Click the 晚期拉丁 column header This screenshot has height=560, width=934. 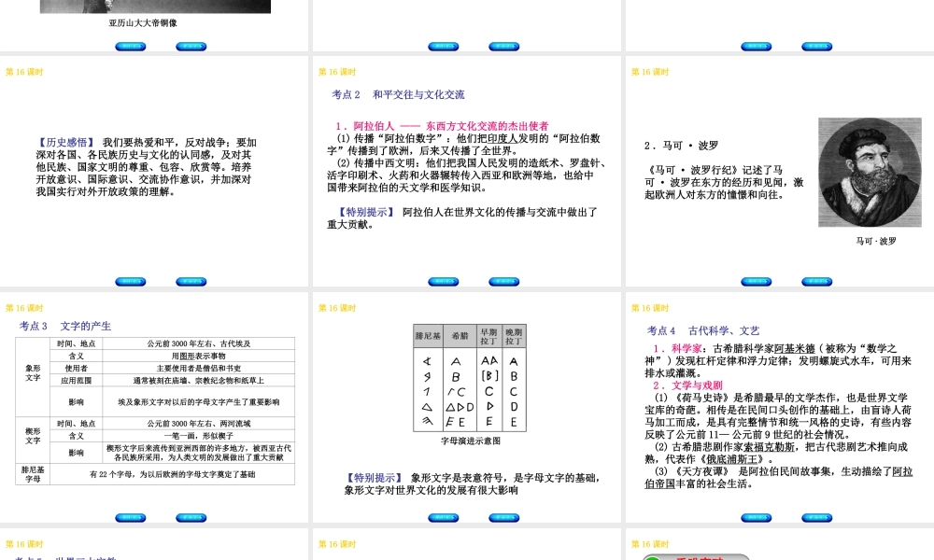click(x=514, y=336)
